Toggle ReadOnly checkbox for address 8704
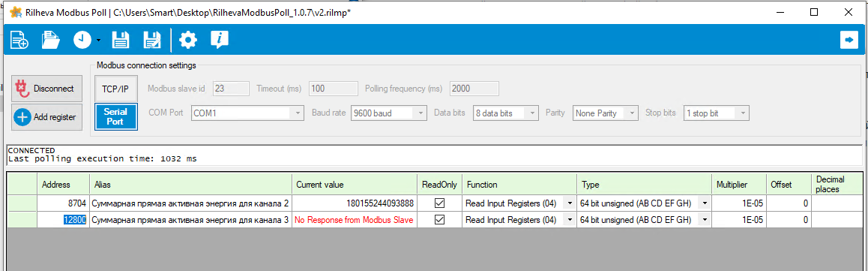This screenshot has width=868, height=271. coord(439,203)
